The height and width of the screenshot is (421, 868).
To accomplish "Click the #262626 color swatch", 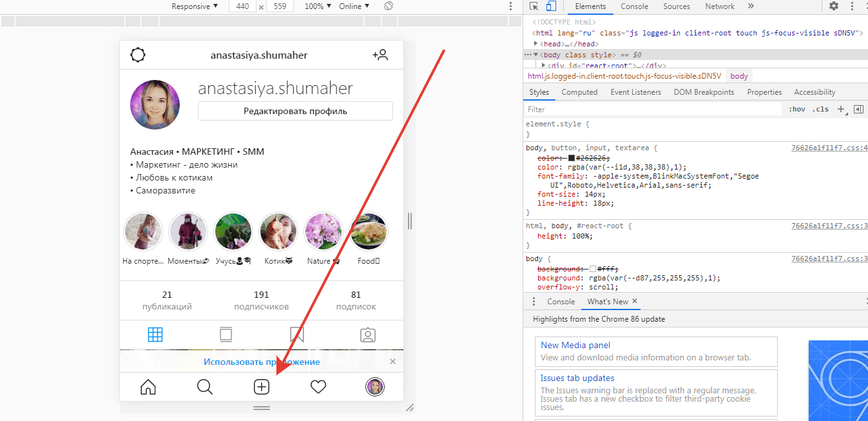I will point(572,158).
